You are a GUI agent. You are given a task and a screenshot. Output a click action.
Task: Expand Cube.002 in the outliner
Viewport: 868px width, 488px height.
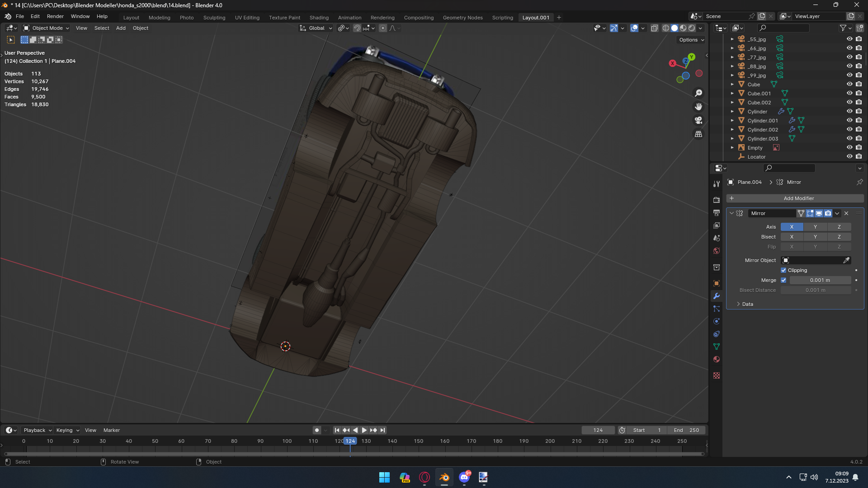coord(732,103)
